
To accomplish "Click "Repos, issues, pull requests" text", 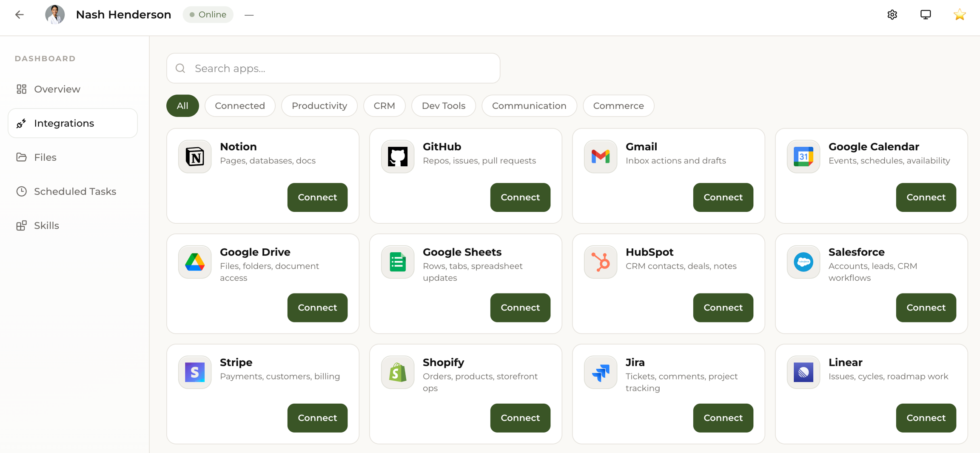I will pyautogui.click(x=479, y=161).
